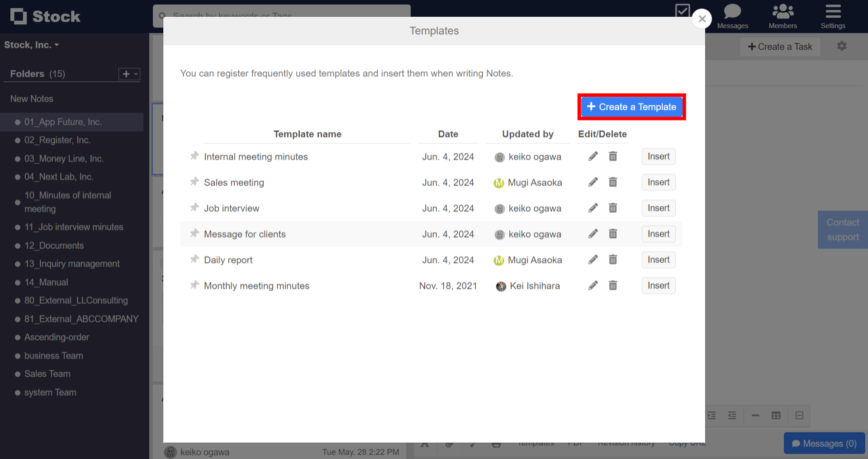
Task: Delete the Job interview template via trash icon
Action: 613,208
